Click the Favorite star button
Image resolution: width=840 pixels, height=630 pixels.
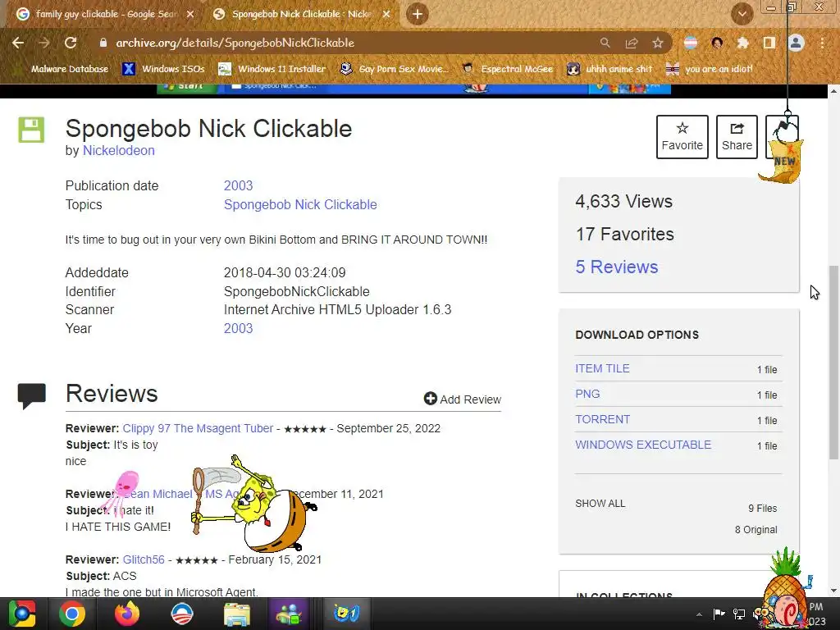(682, 137)
